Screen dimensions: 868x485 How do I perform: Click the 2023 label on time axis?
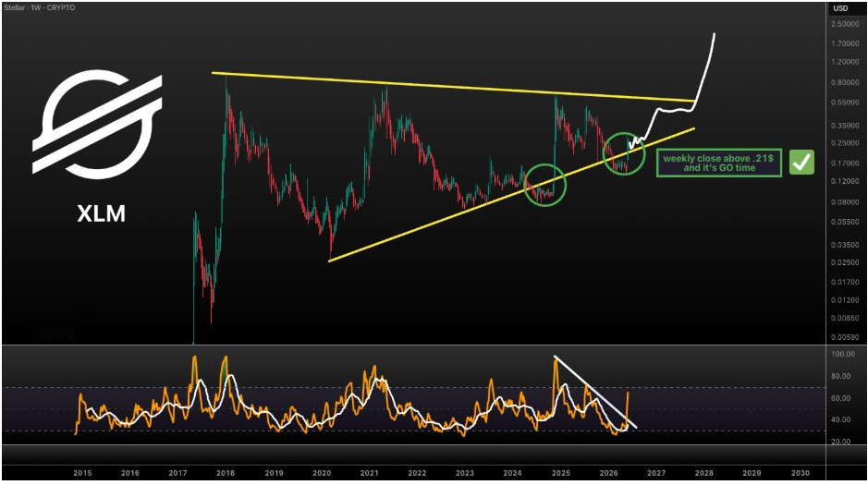click(x=465, y=473)
